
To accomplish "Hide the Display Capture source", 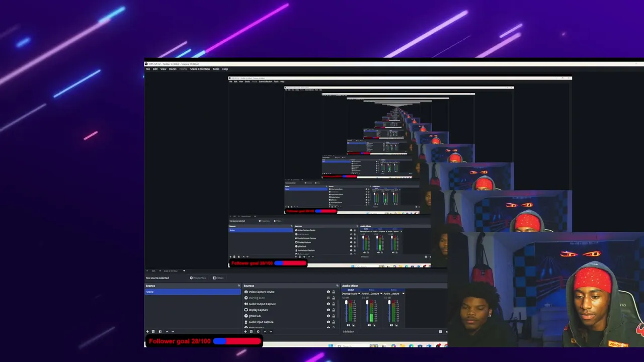I will [329, 310].
